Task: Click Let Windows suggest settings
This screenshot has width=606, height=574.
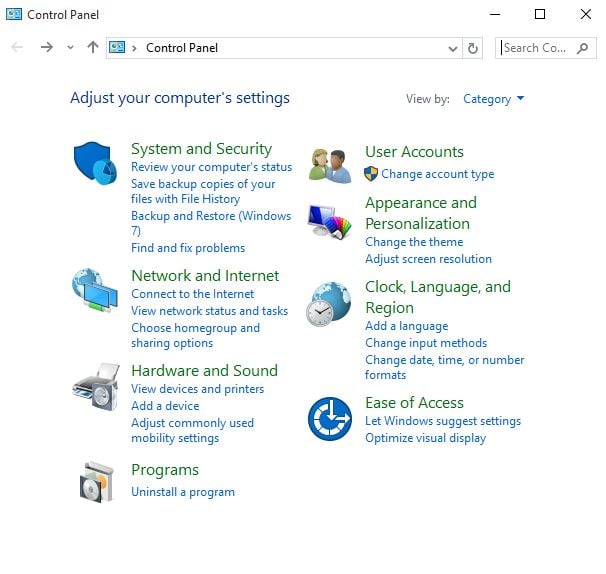Action: 443,421
